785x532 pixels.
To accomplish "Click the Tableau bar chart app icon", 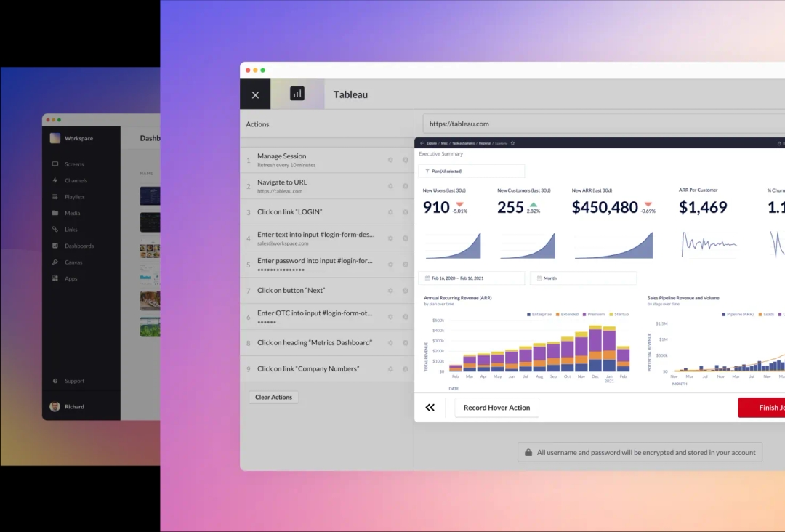I will click(x=297, y=94).
